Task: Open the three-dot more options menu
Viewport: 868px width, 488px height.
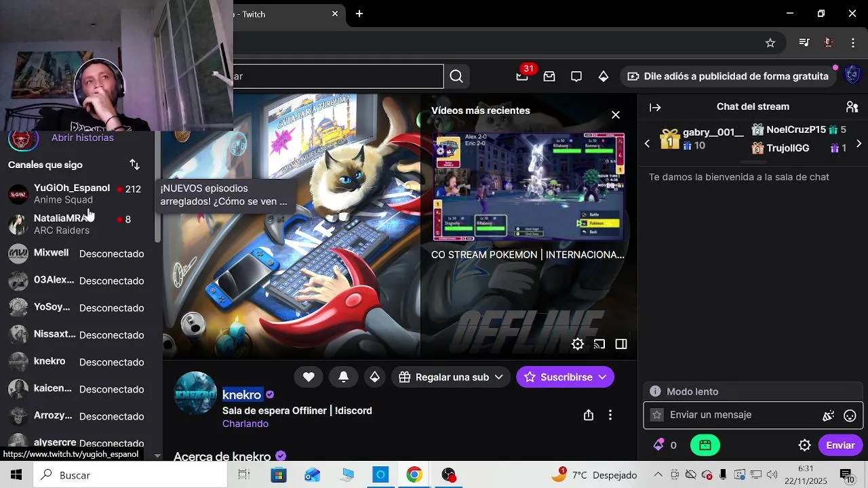Action: click(610, 415)
